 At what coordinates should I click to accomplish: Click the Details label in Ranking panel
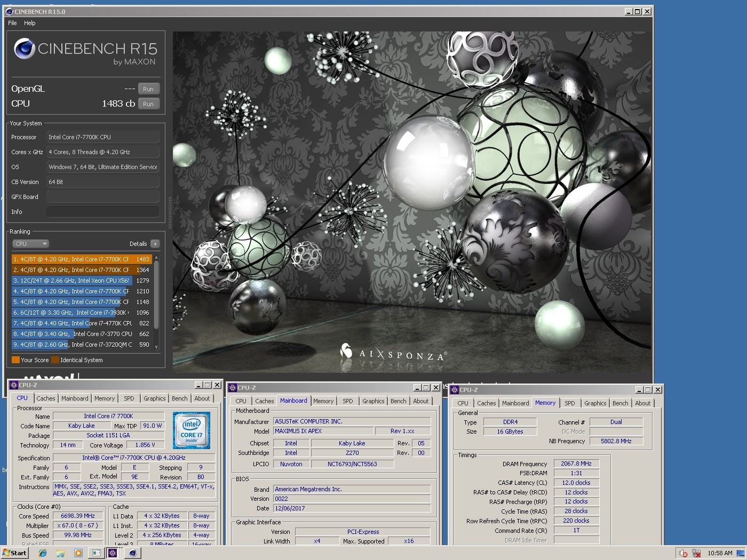pyautogui.click(x=138, y=244)
